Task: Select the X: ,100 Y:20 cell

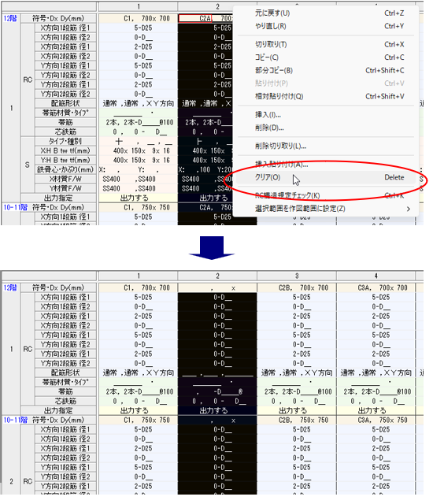Action: click(x=205, y=169)
